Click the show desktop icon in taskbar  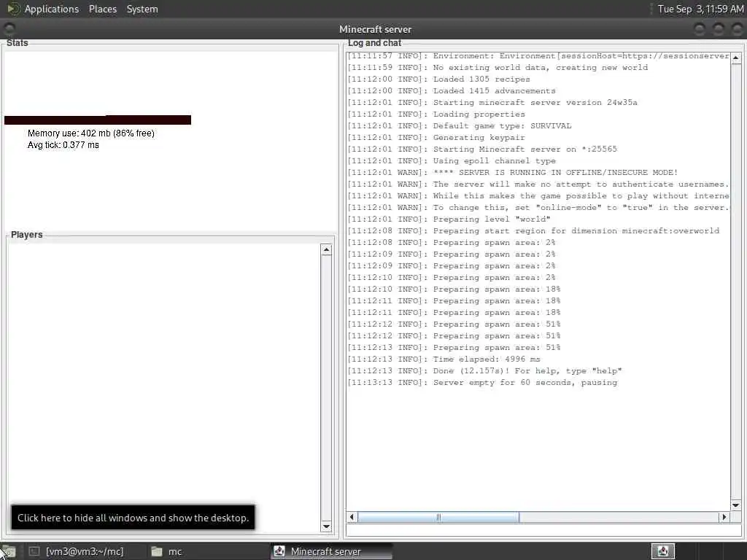click(x=7, y=551)
